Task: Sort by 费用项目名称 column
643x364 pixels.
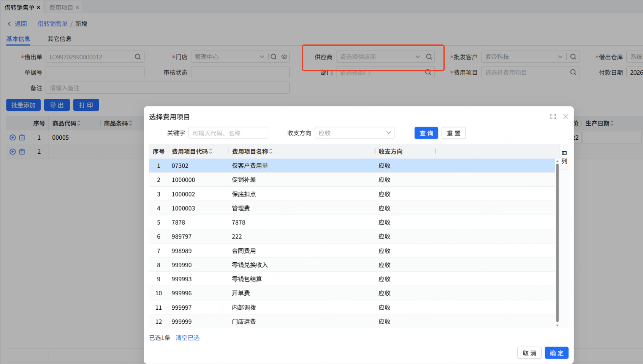Action: pyautogui.click(x=271, y=151)
